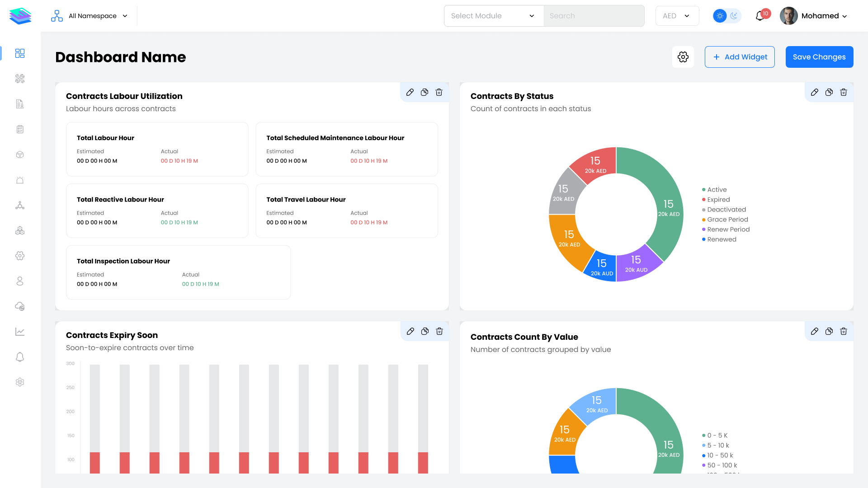Image resolution: width=868 pixels, height=488 pixels.
Task: Toggle the Deactivated legend item
Action: 724,210
